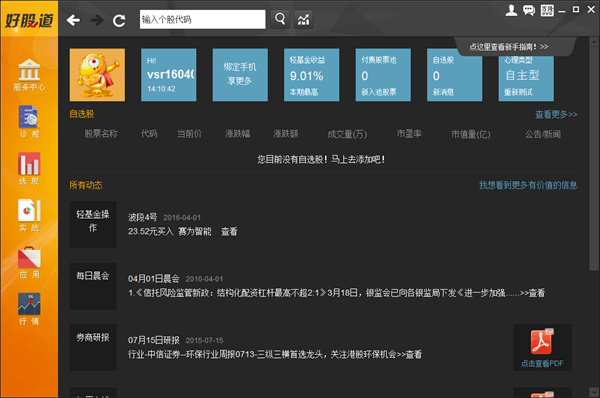Image resolution: width=600 pixels, height=398 pixels.
Task: Open the 应用 apps icon
Action: 29,263
